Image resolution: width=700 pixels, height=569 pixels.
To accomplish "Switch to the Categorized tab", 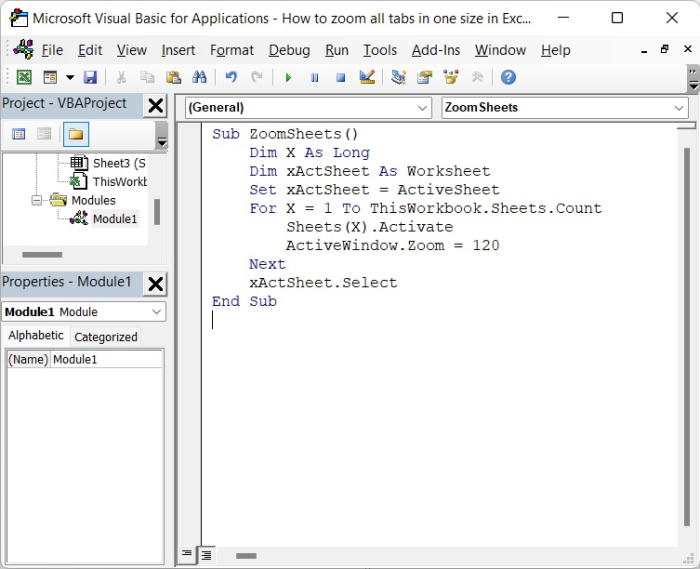I will coord(106,337).
